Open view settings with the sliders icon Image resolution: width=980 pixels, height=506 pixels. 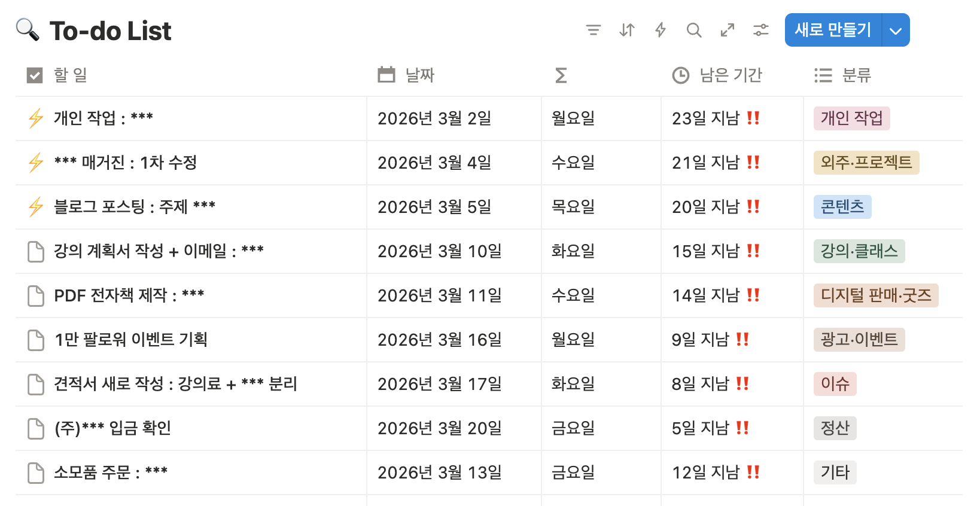[761, 30]
